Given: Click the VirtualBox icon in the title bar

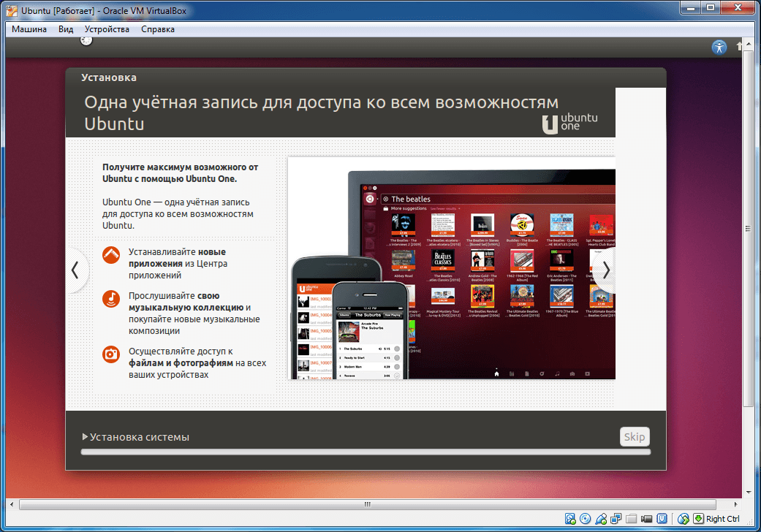Looking at the screenshot, I should tap(12, 11).
